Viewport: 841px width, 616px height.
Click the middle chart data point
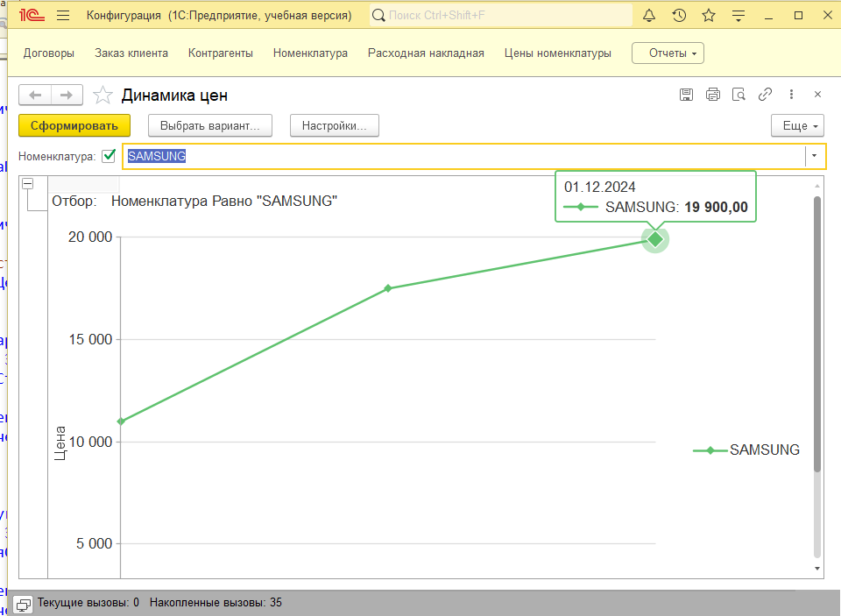(x=388, y=288)
